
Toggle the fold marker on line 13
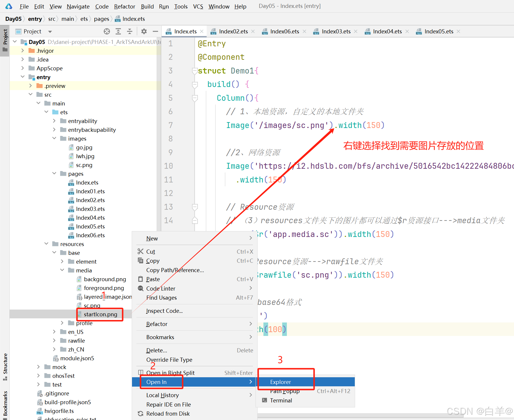pos(195,207)
